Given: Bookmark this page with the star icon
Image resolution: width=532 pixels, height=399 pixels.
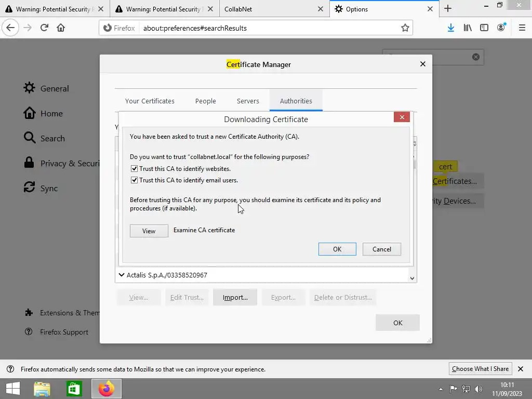Looking at the screenshot, I should click(405, 28).
